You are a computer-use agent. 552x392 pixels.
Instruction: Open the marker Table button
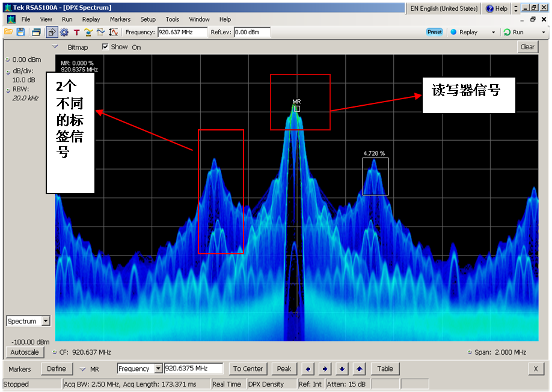[385, 369]
